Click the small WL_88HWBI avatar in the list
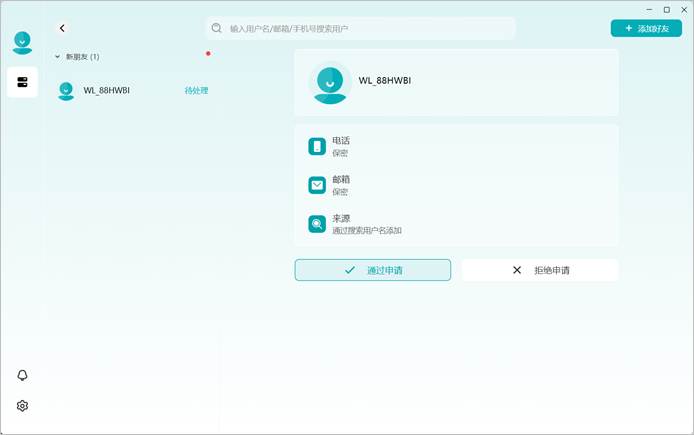The width and height of the screenshot is (694, 435). (66, 91)
